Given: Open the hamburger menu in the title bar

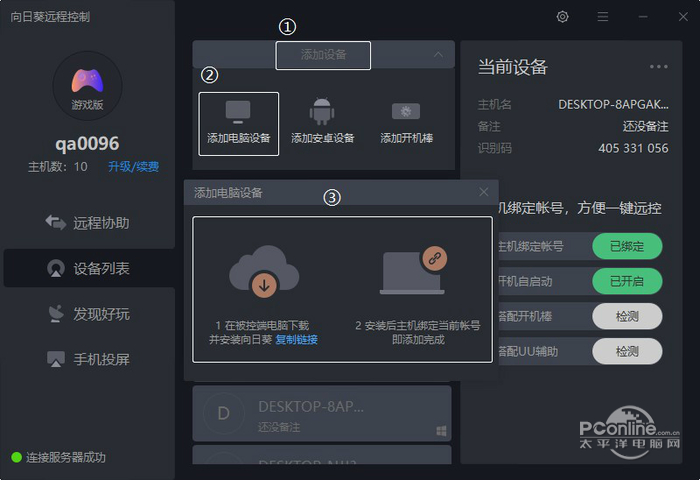Looking at the screenshot, I should pyautogui.click(x=603, y=17).
